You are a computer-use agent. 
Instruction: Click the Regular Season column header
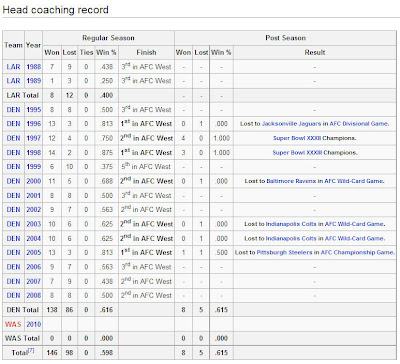[x=108, y=38]
